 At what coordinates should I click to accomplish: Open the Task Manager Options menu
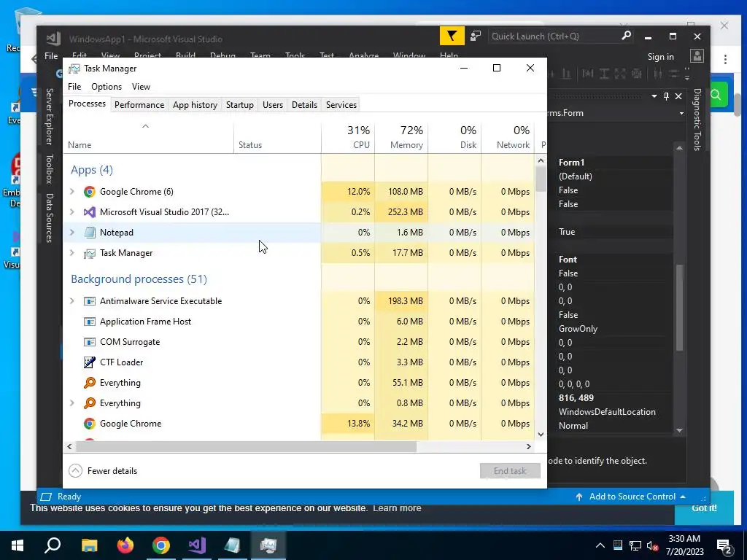point(107,87)
